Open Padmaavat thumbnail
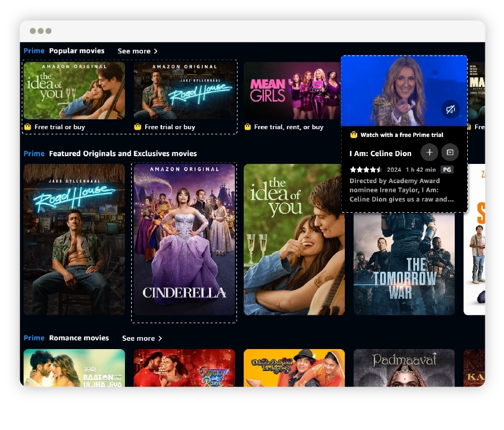The image size is (504, 430). pyautogui.click(x=404, y=368)
